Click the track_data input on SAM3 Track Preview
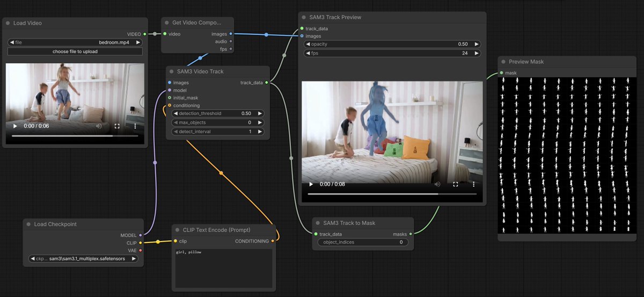The width and height of the screenshot is (644, 297). pos(302,28)
